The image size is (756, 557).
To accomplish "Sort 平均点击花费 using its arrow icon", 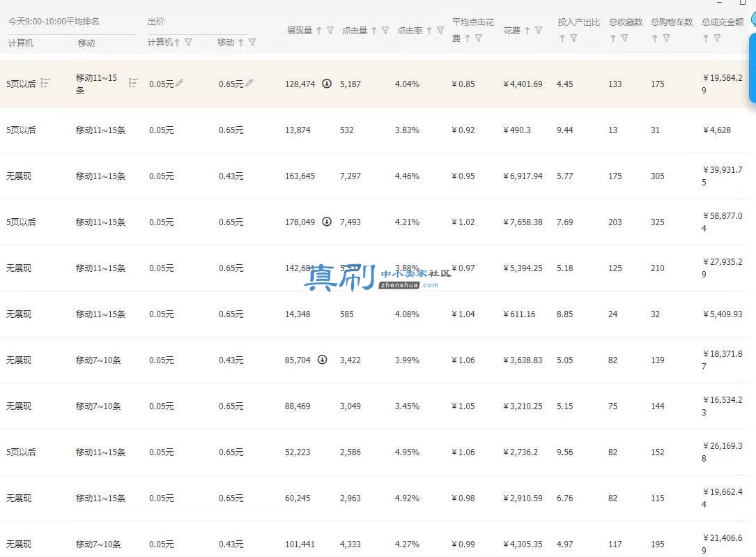I will (x=468, y=38).
